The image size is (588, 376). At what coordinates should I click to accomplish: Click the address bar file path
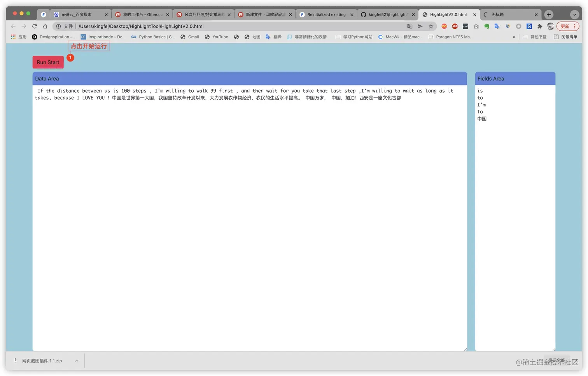[x=141, y=26]
